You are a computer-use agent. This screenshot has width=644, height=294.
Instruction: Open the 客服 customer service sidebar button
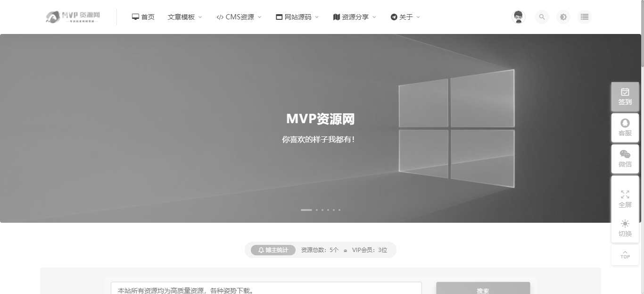(625, 127)
